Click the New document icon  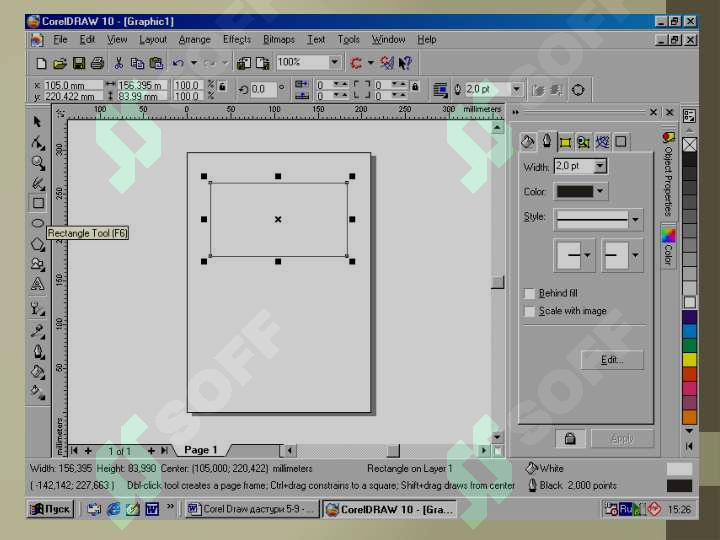point(41,63)
